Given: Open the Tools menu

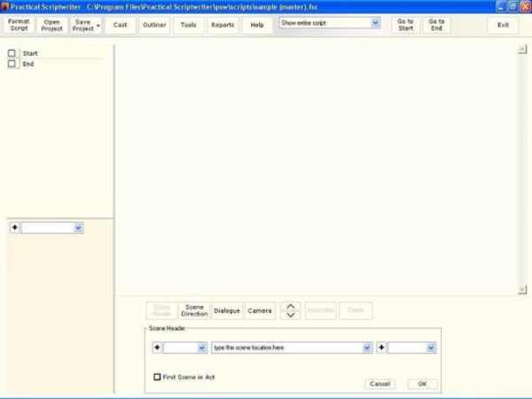Looking at the screenshot, I should 189,25.
